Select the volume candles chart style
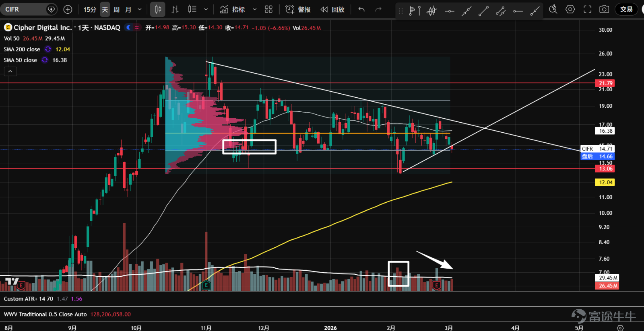 (192, 9)
